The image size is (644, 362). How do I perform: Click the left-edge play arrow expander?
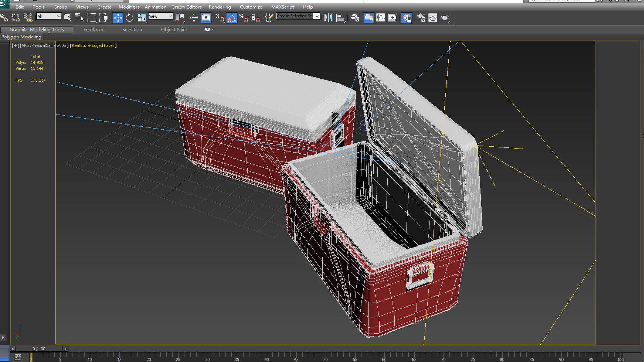pyautogui.click(x=3, y=337)
